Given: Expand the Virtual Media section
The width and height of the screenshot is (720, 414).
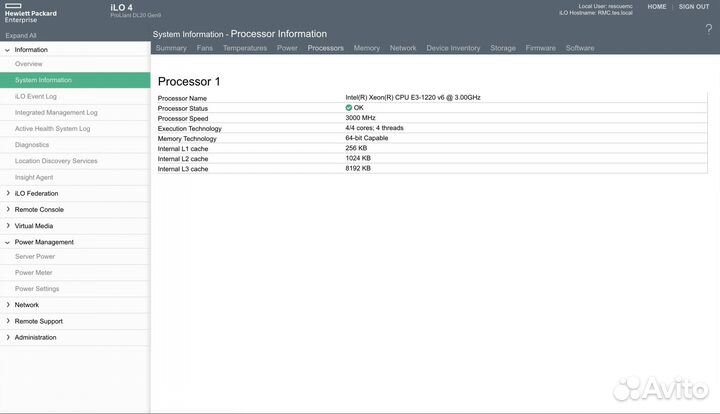Looking at the screenshot, I should 8,226.
